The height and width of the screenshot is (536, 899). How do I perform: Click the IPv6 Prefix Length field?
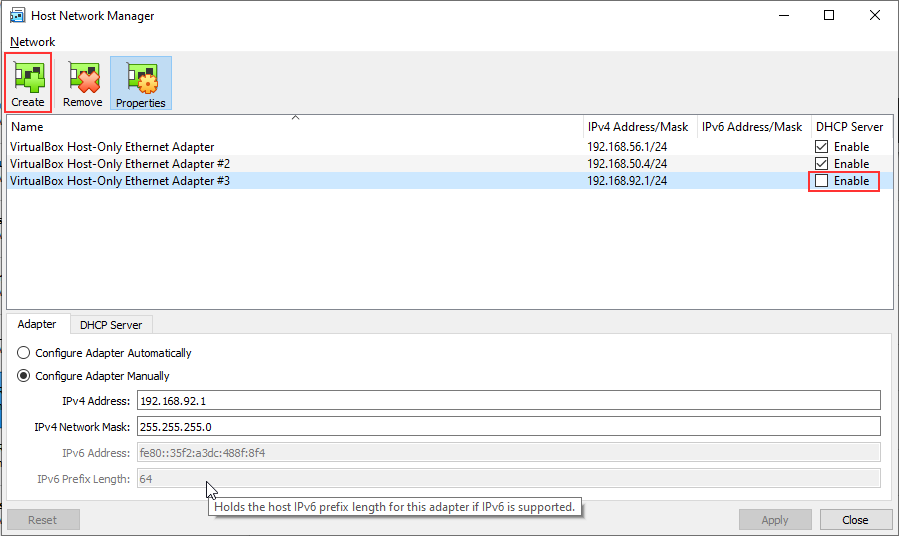(x=509, y=478)
